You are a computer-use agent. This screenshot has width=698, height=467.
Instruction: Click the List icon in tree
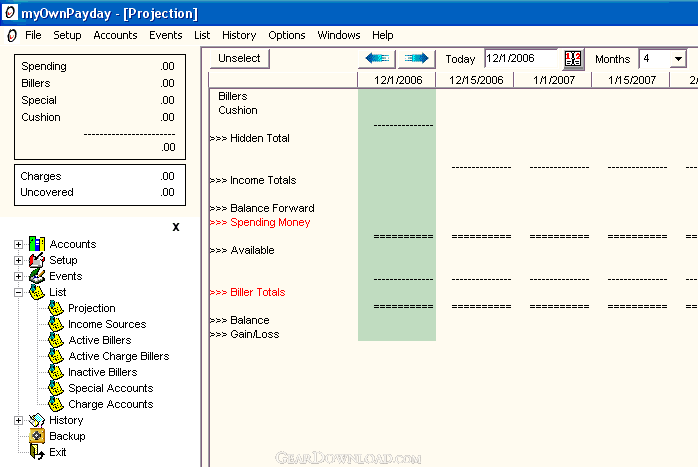(37, 292)
